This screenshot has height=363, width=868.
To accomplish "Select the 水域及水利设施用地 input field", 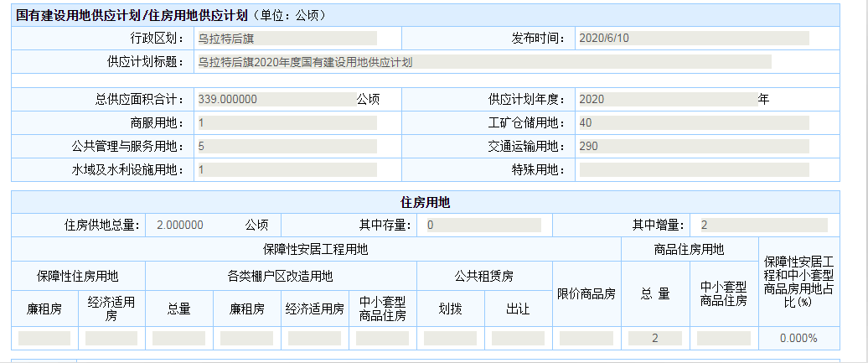I will pos(286,170).
